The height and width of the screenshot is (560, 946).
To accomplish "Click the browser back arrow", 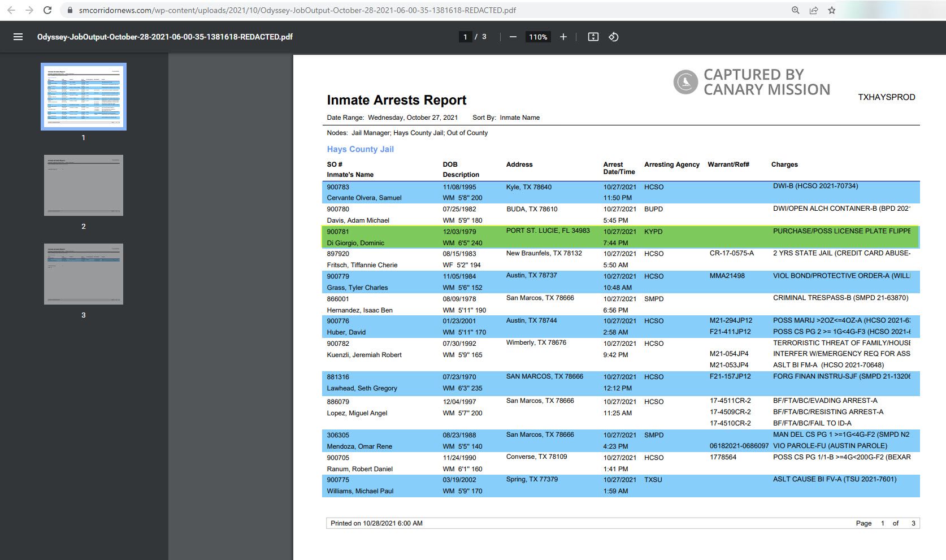I will (x=11, y=10).
